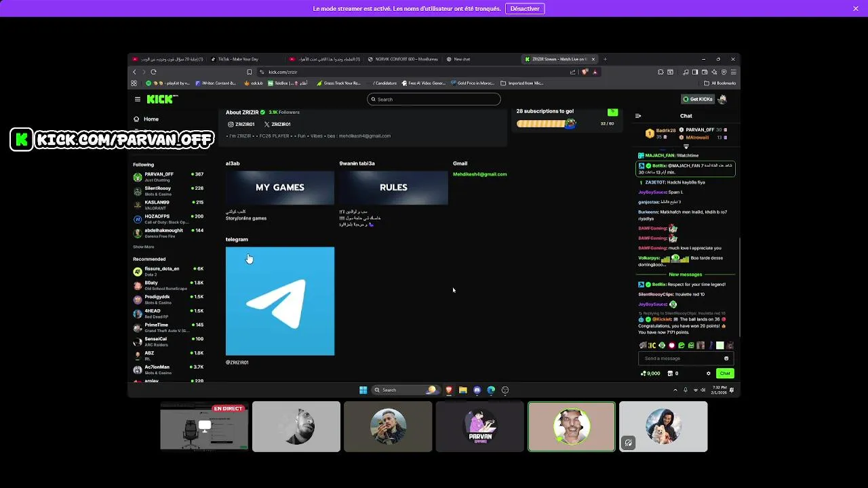This screenshot has width=868, height=488.
Task: Expand the chat leaderboard chevron
Action: (x=686, y=146)
